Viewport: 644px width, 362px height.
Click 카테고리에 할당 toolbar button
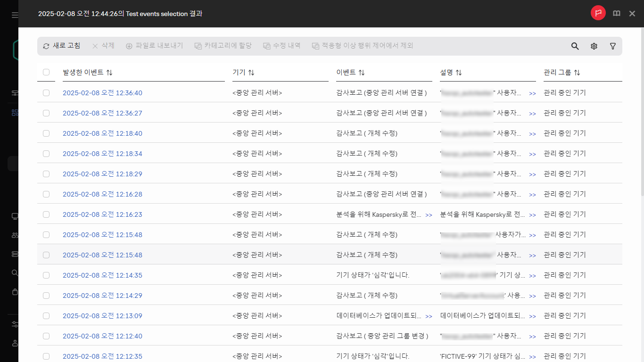coord(223,46)
